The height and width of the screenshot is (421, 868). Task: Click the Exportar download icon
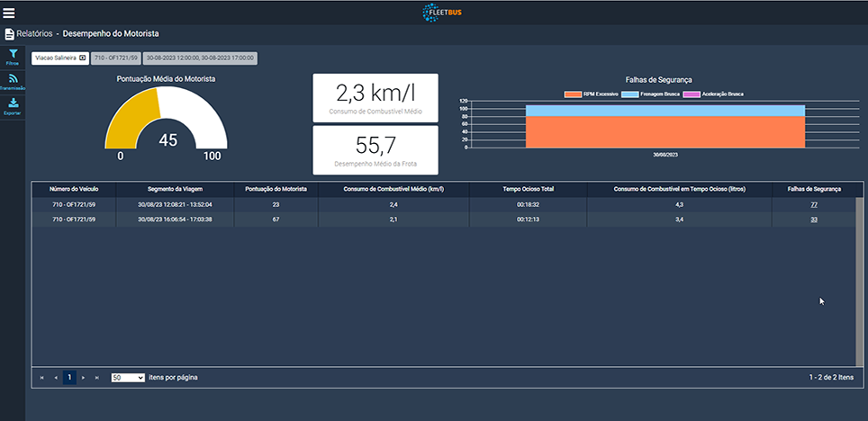(13, 104)
